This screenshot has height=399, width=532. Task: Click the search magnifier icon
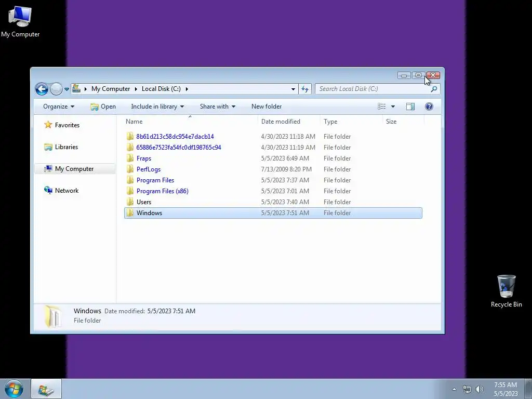pyautogui.click(x=434, y=89)
